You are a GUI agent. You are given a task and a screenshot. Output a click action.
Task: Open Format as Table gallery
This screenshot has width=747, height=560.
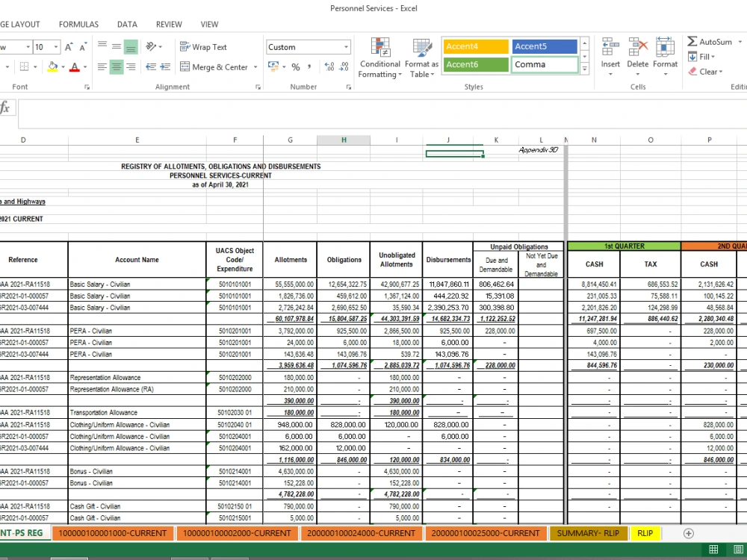[x=421, y=58]
